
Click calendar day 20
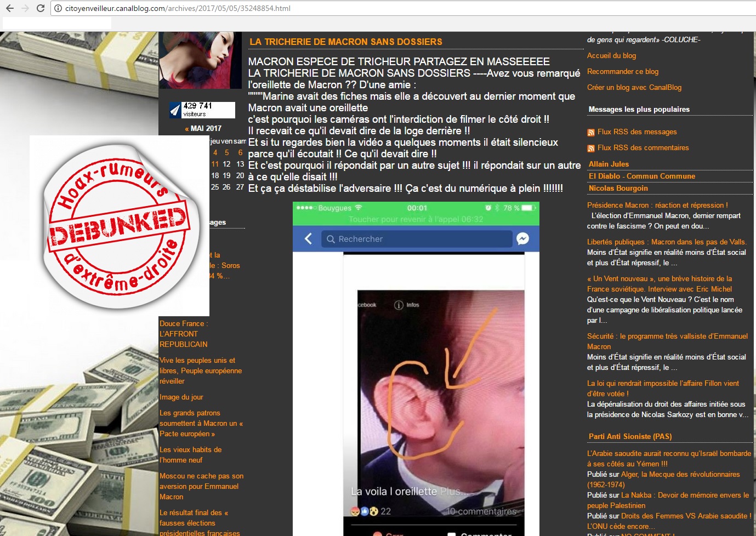coord(240,175)
